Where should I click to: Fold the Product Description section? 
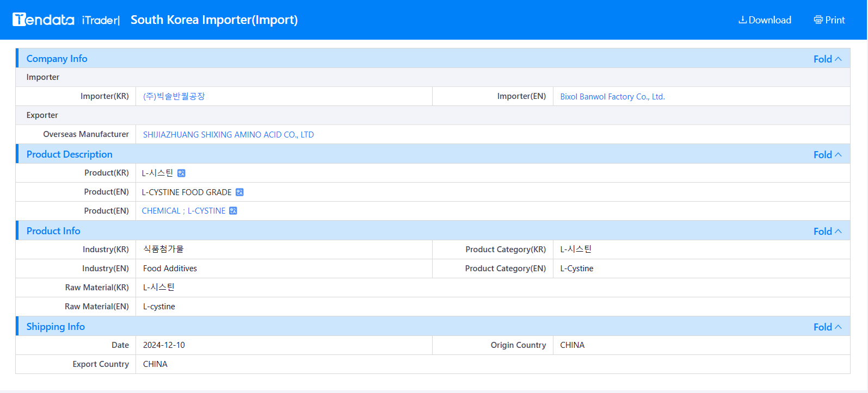pos(827,154)
